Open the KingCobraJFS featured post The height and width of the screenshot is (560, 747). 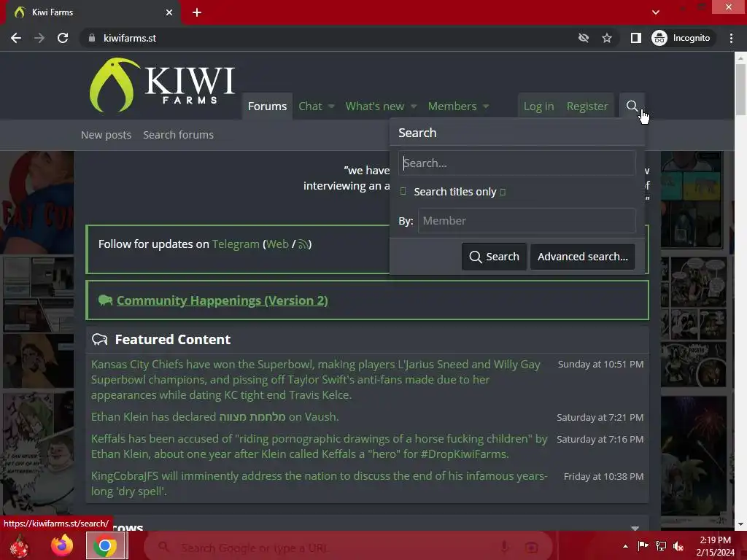coord(320,483)
